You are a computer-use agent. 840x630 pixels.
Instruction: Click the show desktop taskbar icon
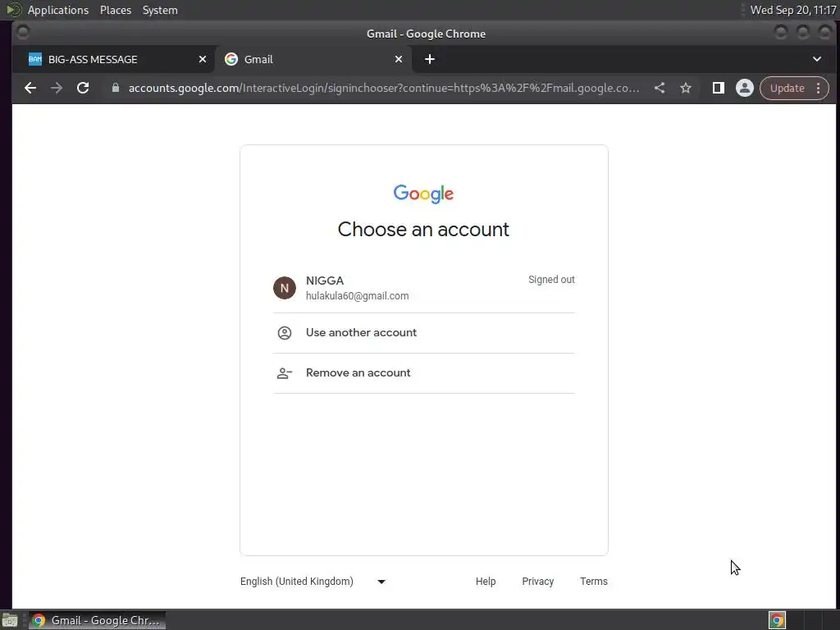[x=10, y=620]
